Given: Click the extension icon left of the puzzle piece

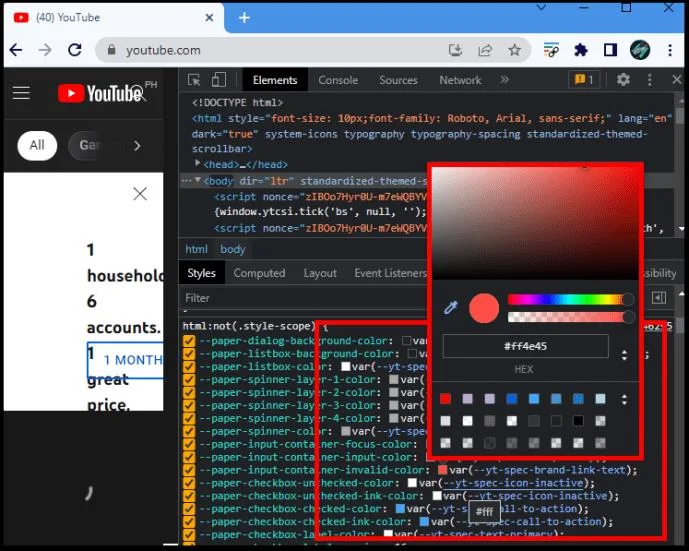Looking at the screenshot, I should [x=551, y=50].
